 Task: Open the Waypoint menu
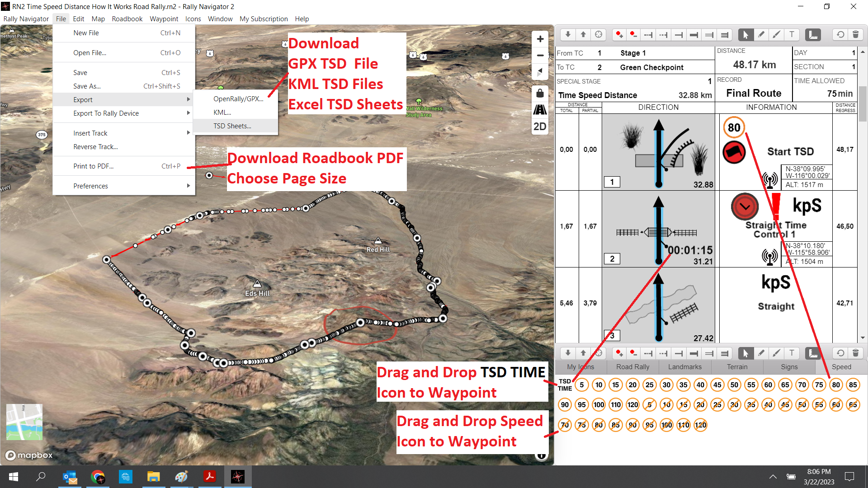pos(164,19)
